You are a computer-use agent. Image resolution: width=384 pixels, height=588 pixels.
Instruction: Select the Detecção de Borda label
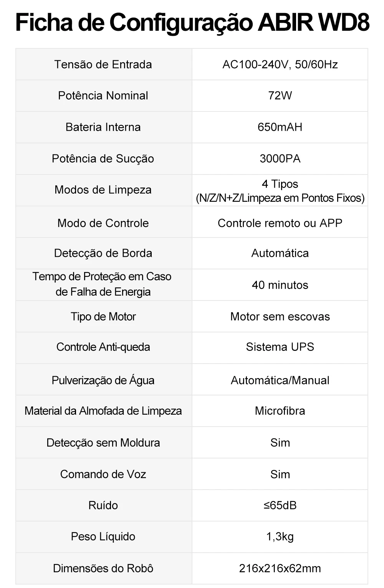[x=103, y=253]
